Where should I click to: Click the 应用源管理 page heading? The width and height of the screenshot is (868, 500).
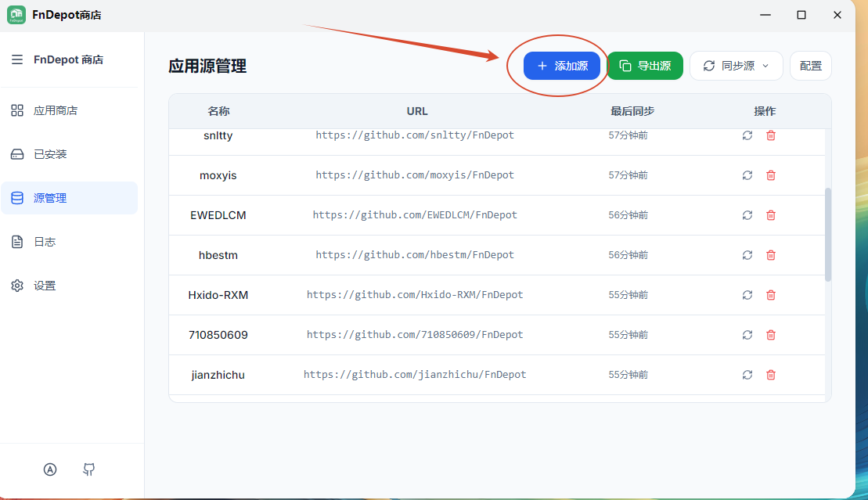(x=207, y=67)
